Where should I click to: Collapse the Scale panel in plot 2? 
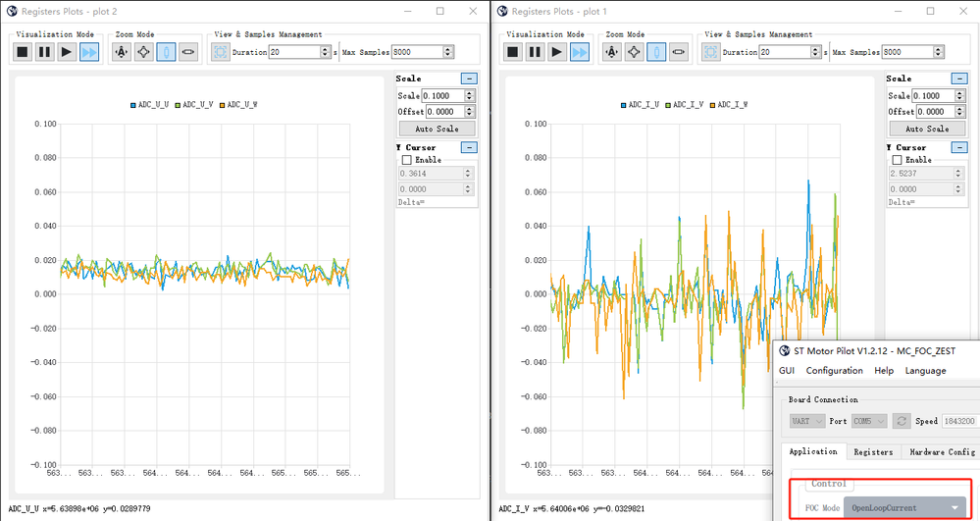(x=469, y=78)
